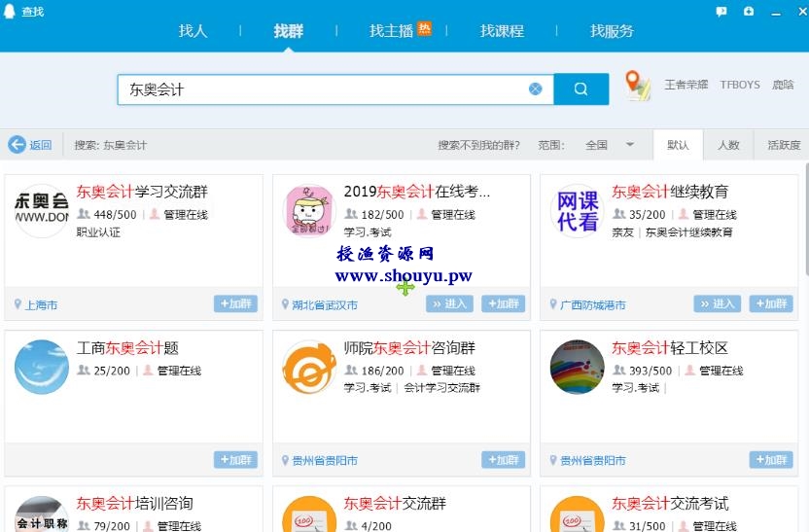The height and width of the screenshot is (532, 809).
Task: Click the 448/500 member count
Action: point(115,214)
